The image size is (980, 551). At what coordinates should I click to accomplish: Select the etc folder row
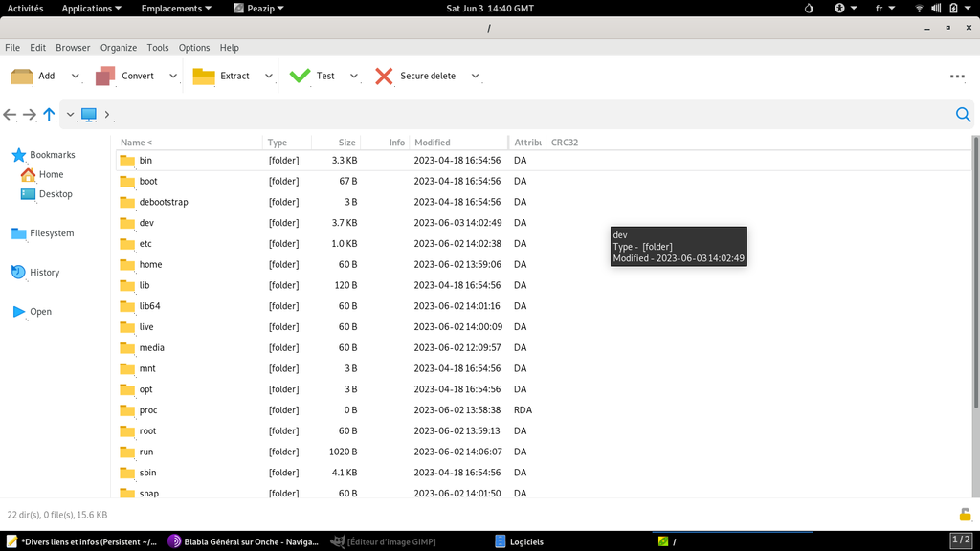145,244
